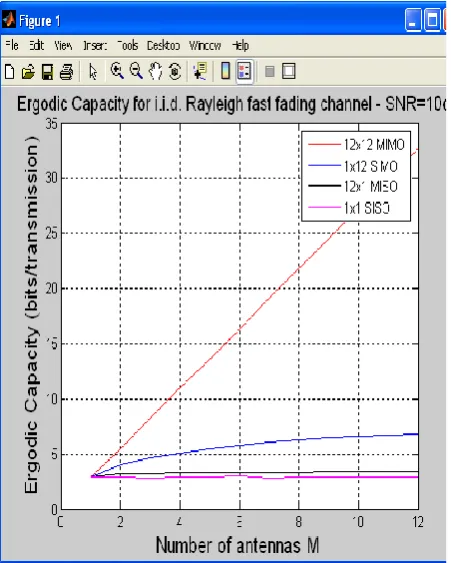Screen dimensions: 451x563
Task: Open the Insert menu
Action: pyautogui.click(x=95, y=46)
